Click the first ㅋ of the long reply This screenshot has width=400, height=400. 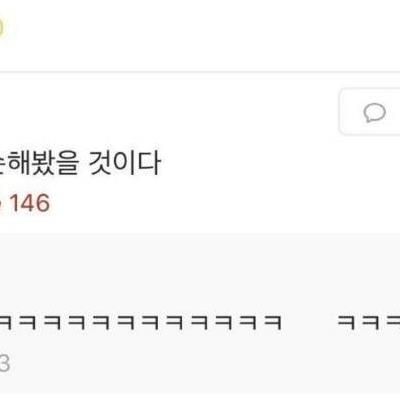tap(5, 322)
